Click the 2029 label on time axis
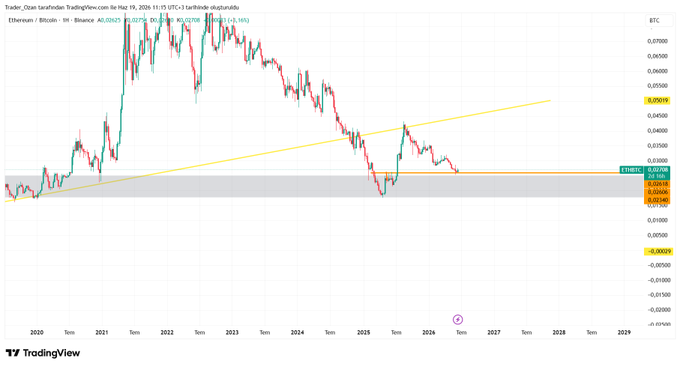The image size is (680, 367). tap(624, 333)
